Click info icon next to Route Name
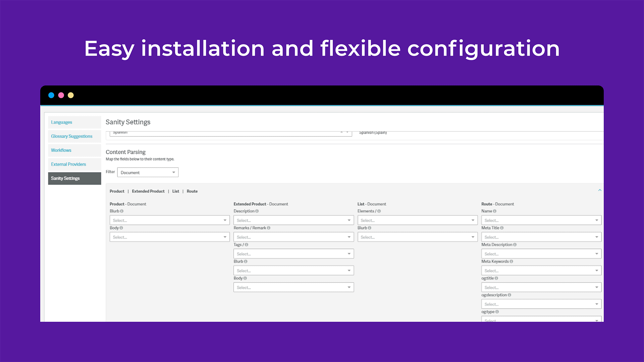 (x=495, y=211)
